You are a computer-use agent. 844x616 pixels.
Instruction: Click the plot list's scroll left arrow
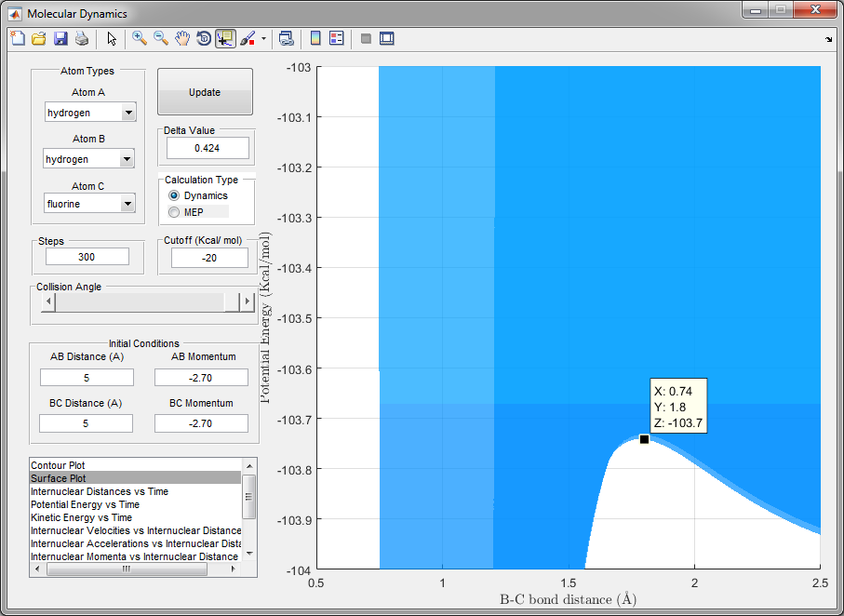tap(37, 569)
